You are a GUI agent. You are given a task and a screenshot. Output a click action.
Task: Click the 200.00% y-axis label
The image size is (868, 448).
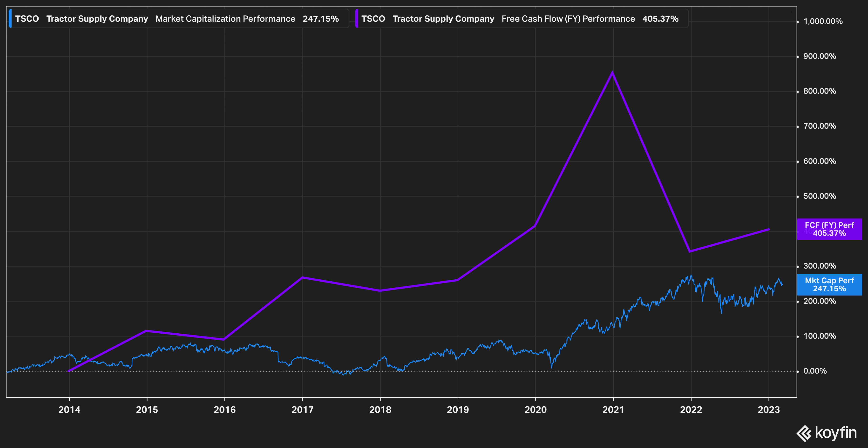point(820,301)
